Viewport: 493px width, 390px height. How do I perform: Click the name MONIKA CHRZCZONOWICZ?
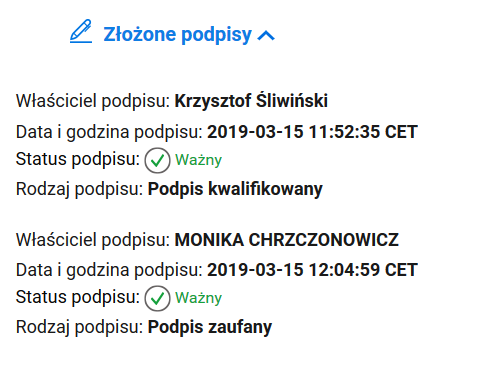pyautogui.click(x=287, y=240)
